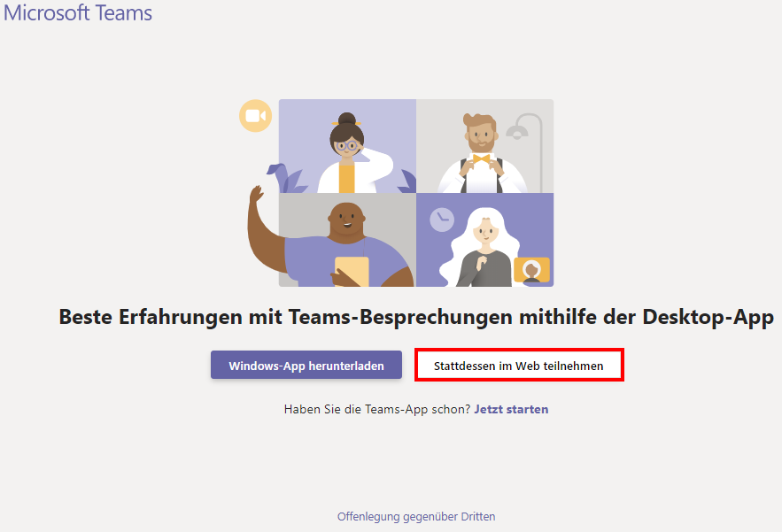Click the round glasses on the woman
Image resolution: width=782 pixels, height=532 pixels.
[346, 145]
